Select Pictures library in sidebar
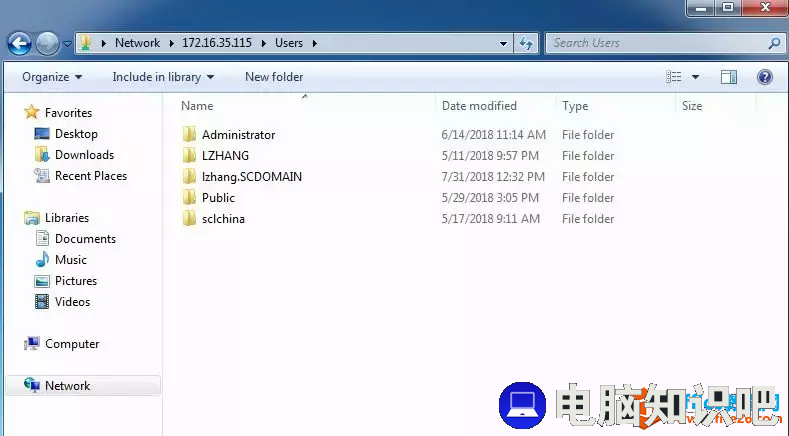The height and width of the screenshot is (436, 789). tap(76, 281)
